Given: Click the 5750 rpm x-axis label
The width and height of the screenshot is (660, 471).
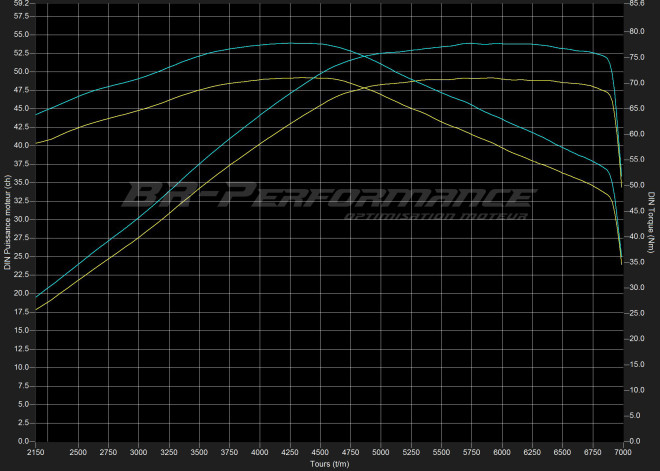Looking at the screenshot, I should 471,451.
